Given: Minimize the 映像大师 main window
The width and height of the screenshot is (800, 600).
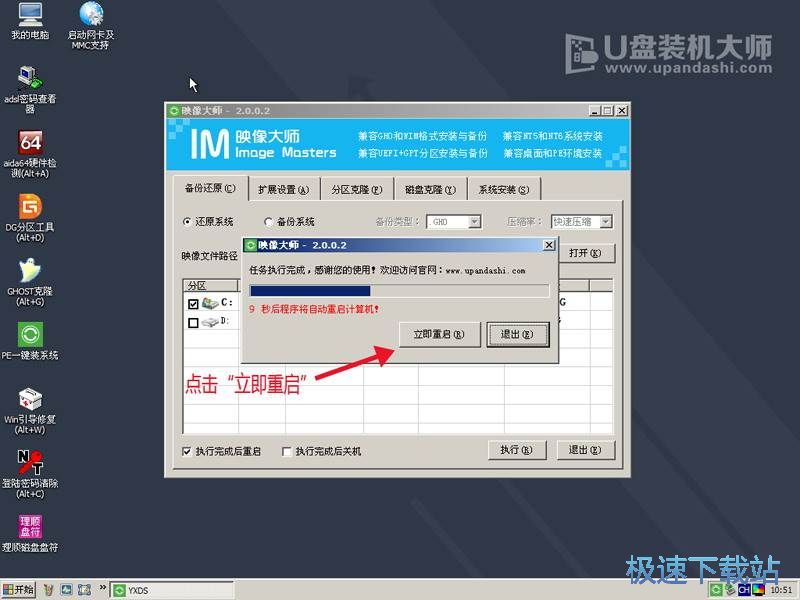Looking at the screenshot, I should [x=594, y=111].
